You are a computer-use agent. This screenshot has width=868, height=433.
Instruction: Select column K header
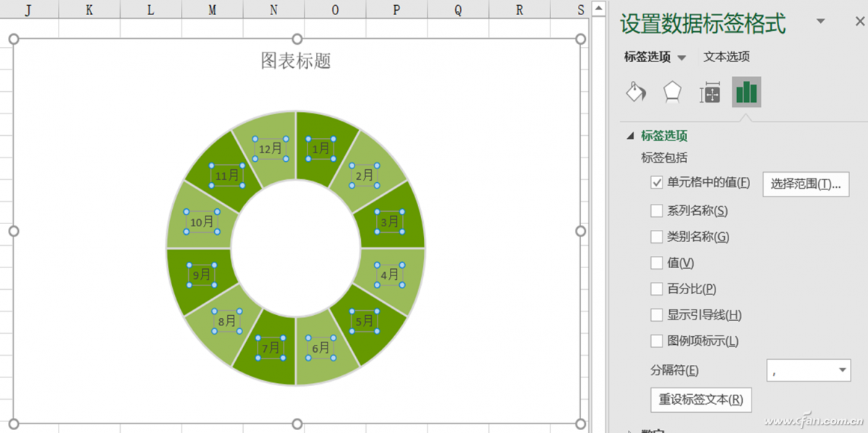(89, 9)
